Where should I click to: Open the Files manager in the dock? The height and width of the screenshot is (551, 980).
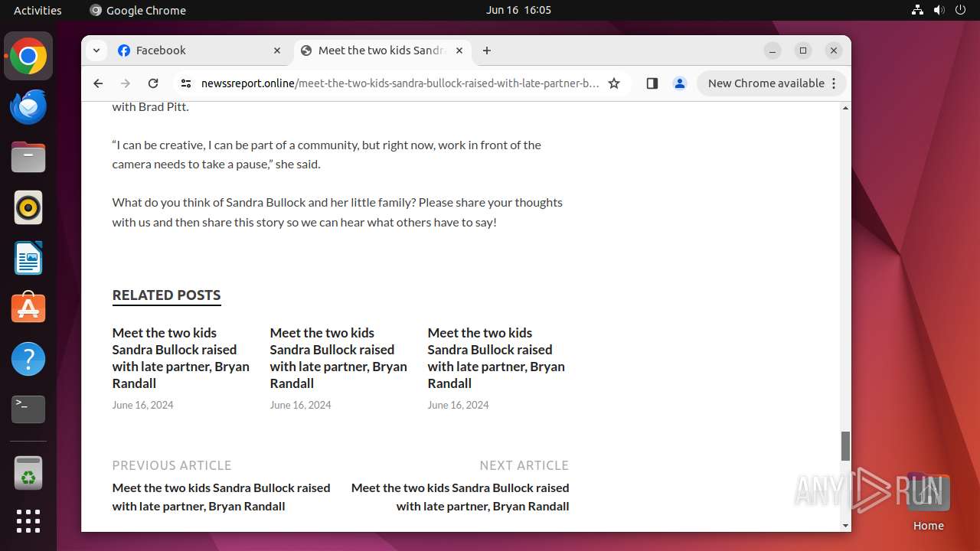coord(28,158)
